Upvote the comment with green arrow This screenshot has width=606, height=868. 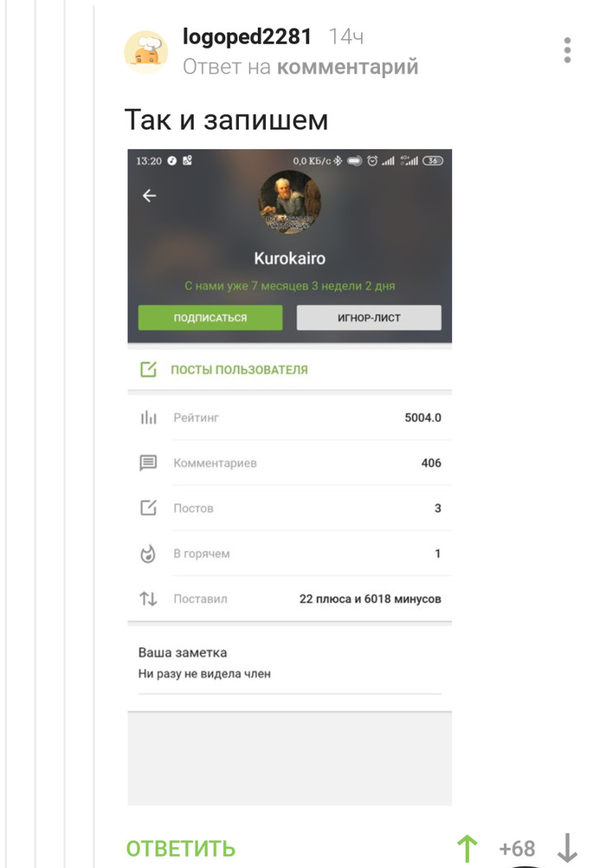pos(467,848)
